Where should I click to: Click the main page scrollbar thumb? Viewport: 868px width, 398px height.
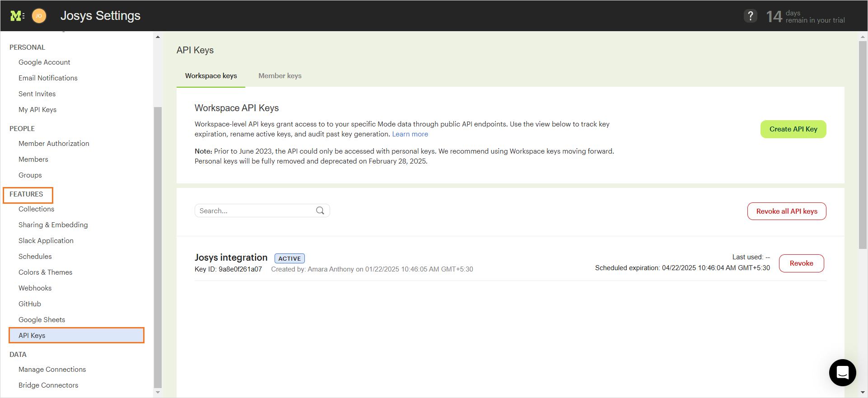click(863, 145)
